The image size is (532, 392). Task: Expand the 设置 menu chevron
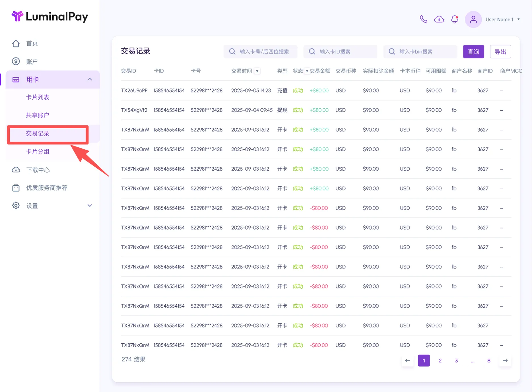coord(90,205)
